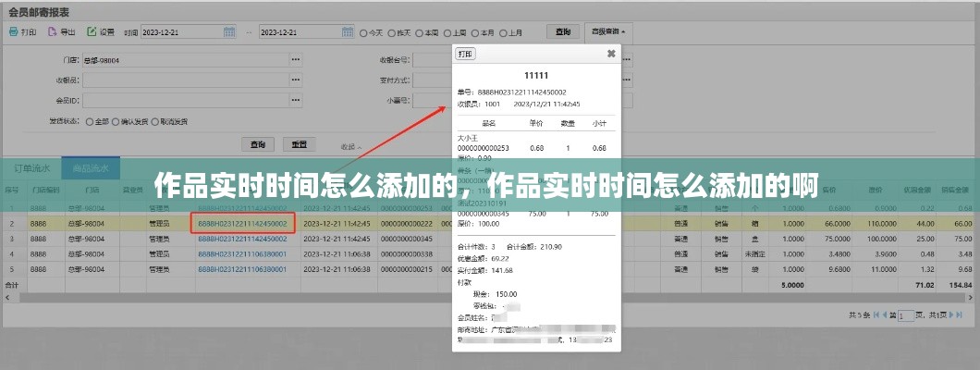Click the 重置 reset button
980x370 pixels.
coord(299,145)
